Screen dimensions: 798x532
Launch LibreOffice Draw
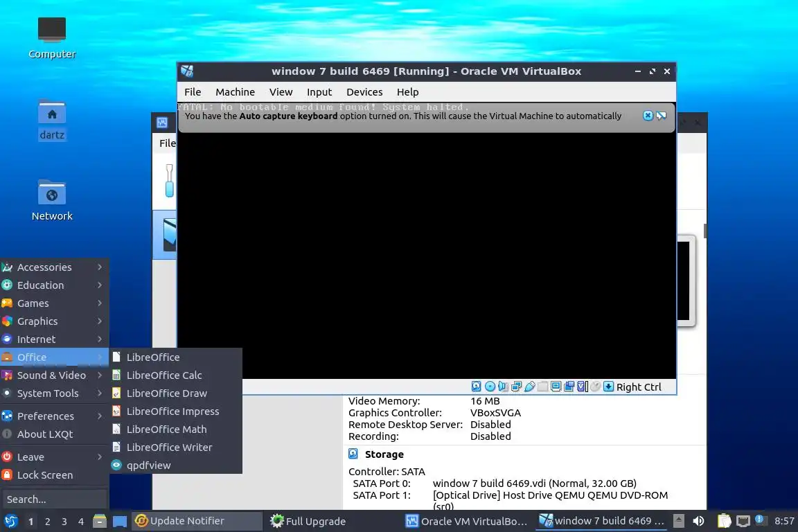pos(175,393)
